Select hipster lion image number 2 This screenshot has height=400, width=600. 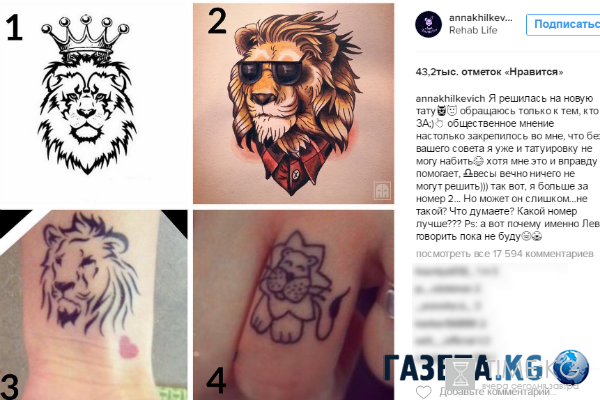[293, 103]
